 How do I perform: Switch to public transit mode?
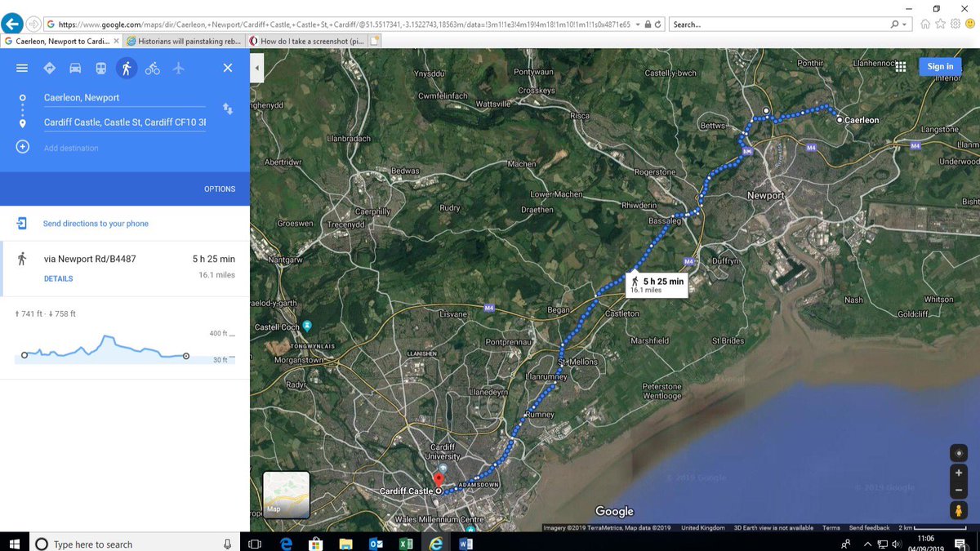[100, 69]
